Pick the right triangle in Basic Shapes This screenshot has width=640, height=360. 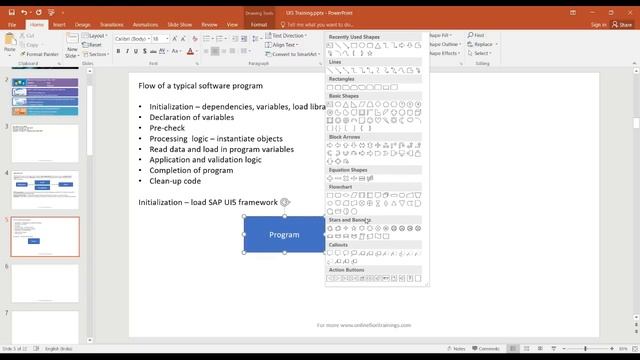pos(354,104)
